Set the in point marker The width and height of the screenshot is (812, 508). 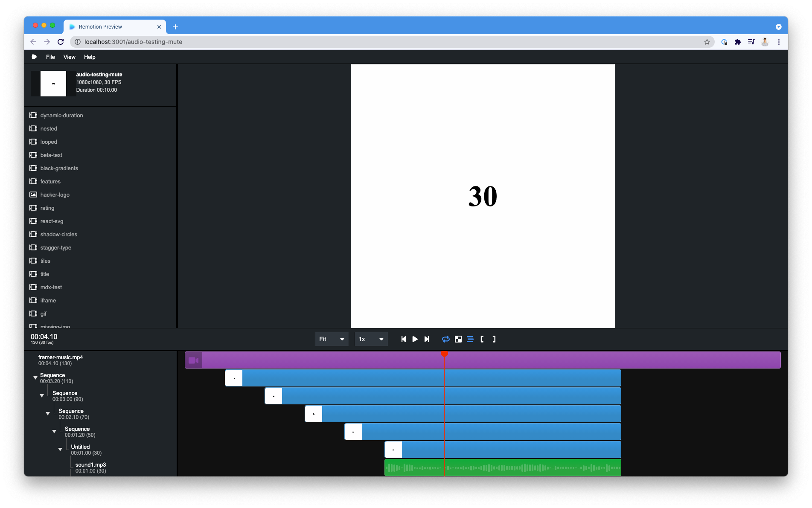coord(482,339)
